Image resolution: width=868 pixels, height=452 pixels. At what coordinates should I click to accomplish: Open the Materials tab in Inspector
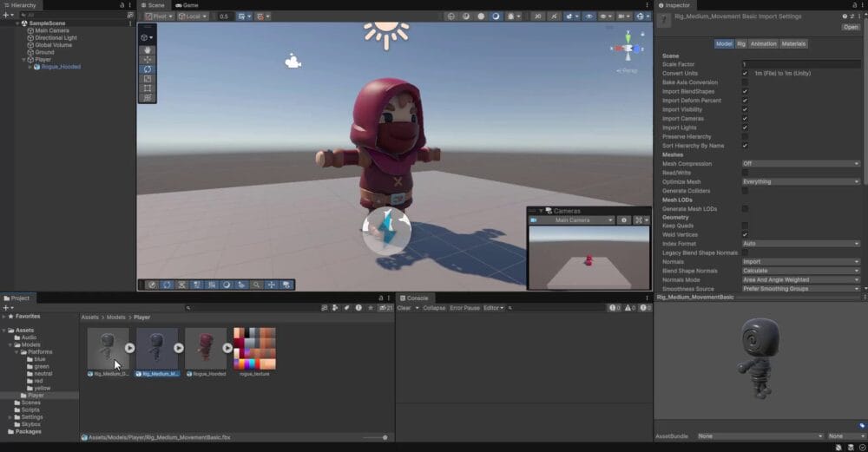[793, 43]
